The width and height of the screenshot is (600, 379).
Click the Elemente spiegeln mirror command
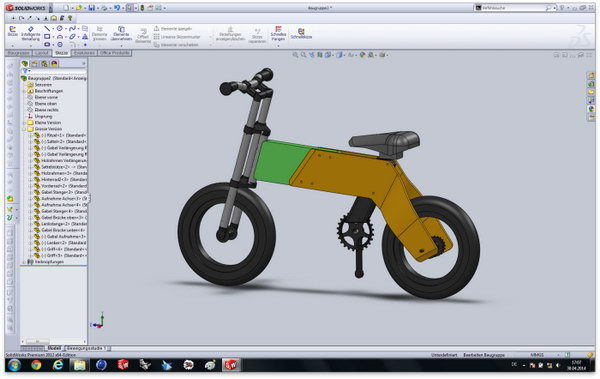point(173,29)
